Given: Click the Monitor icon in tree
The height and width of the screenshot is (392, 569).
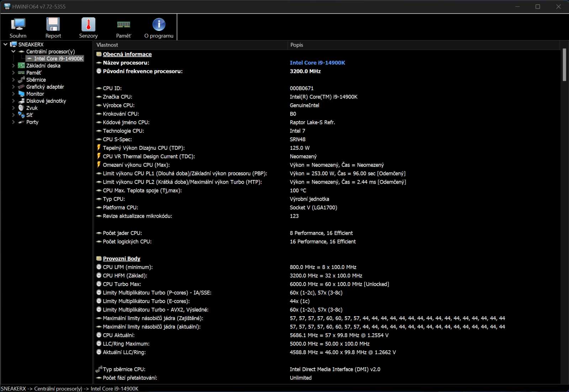Looking at the screenshot, I should point(21,94).
